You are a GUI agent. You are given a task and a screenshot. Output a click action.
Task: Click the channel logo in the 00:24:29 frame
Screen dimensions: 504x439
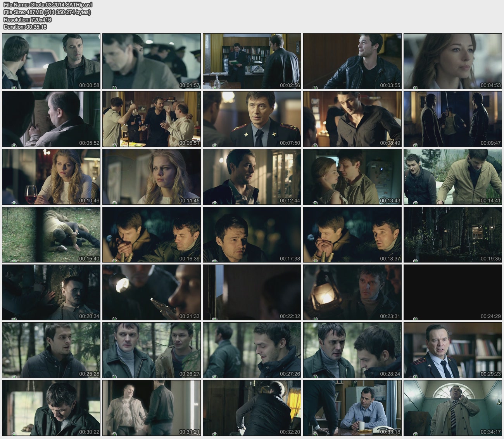click(x=416, y=318)
